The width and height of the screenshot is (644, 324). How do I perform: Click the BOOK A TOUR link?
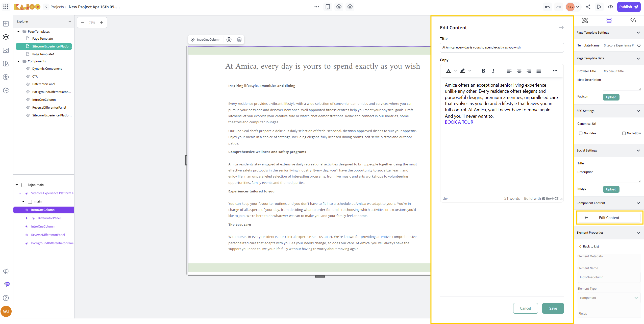[459, 122]
